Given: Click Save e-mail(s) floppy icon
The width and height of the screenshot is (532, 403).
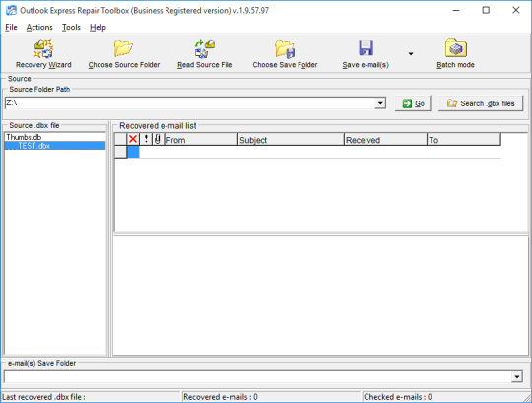Looking at the screenshot, I should 366,48.
